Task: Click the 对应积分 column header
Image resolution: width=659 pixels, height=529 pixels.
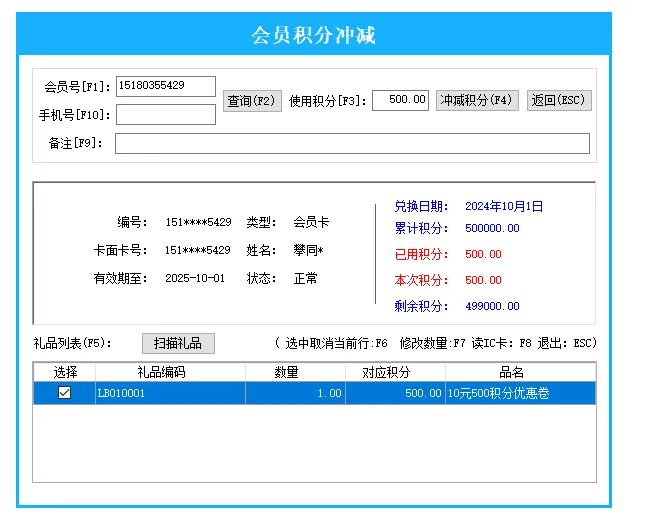Action: coord(395,372)
